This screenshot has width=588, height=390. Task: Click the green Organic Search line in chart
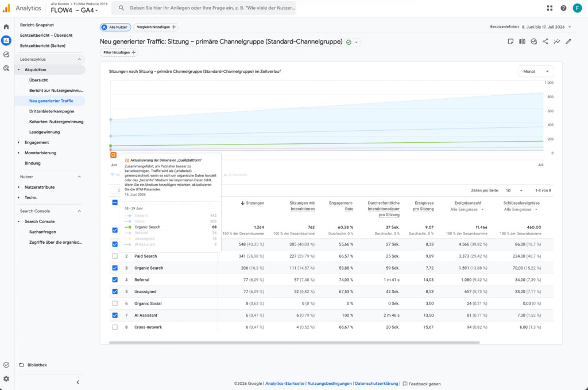pyautogui.click(x=326, y=144)
